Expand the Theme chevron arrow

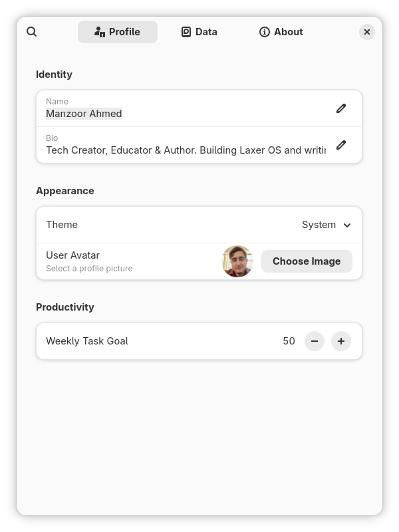pos(347,225)
